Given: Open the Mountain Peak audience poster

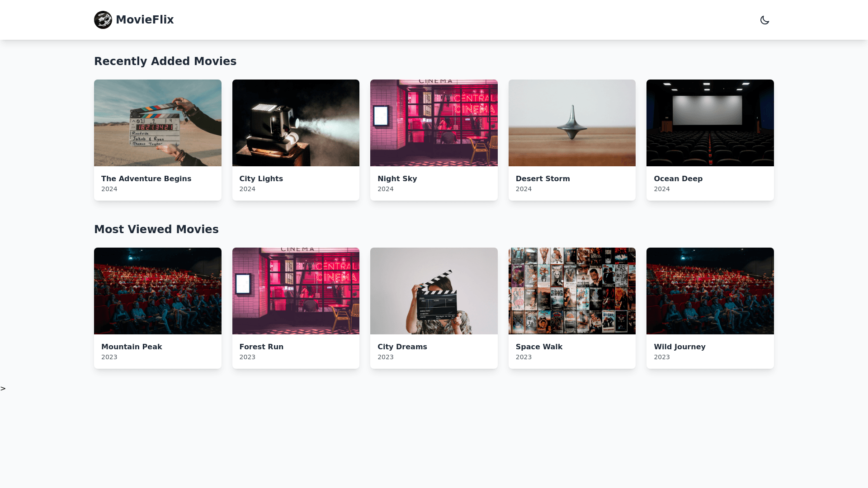Looking at the screenshot, I should click(157, 291).
